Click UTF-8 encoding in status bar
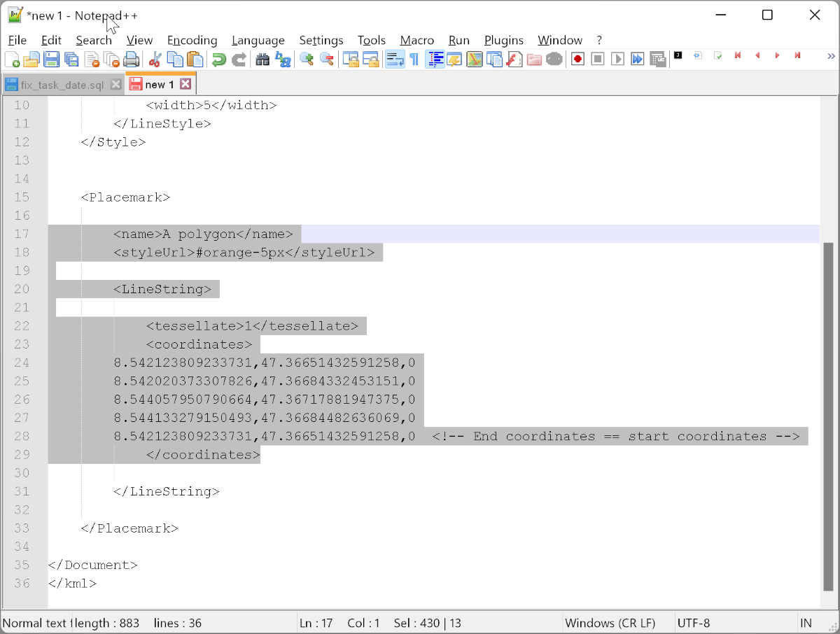 click(694, 623)
